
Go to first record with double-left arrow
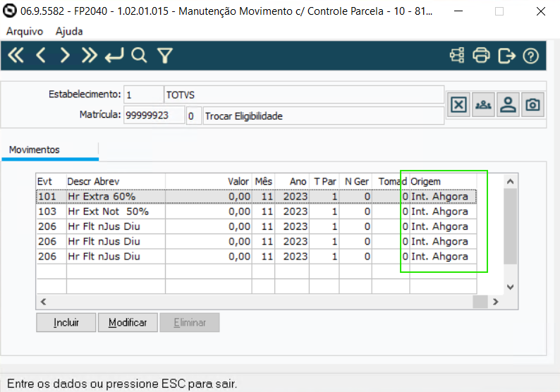click(16, 55)
